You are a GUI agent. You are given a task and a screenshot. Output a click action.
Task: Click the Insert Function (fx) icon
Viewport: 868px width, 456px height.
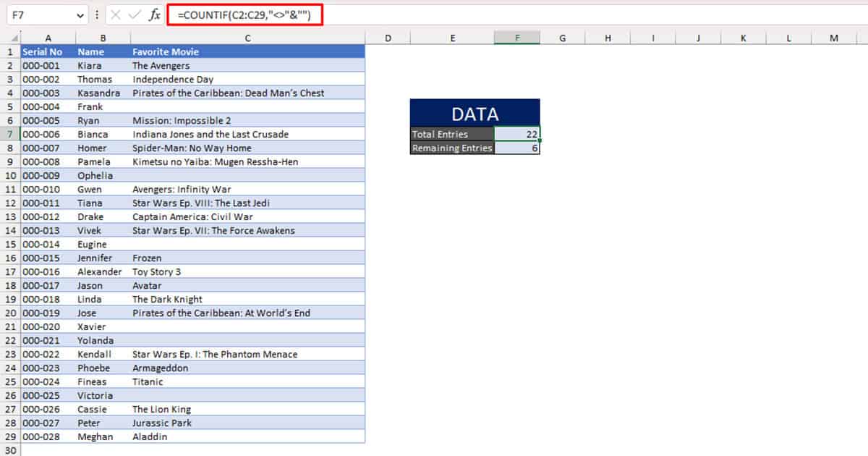point(154,13)
